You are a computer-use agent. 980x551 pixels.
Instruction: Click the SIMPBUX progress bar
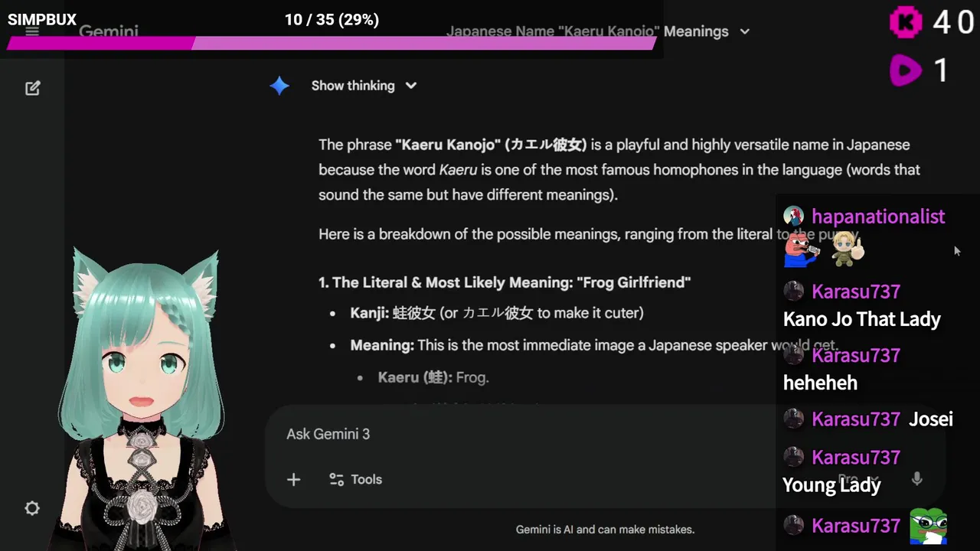332,43
